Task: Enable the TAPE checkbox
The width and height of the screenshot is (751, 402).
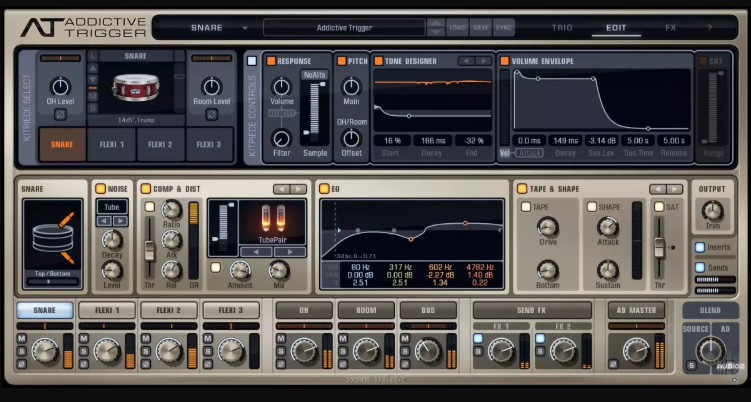Action: coord(526,207)
